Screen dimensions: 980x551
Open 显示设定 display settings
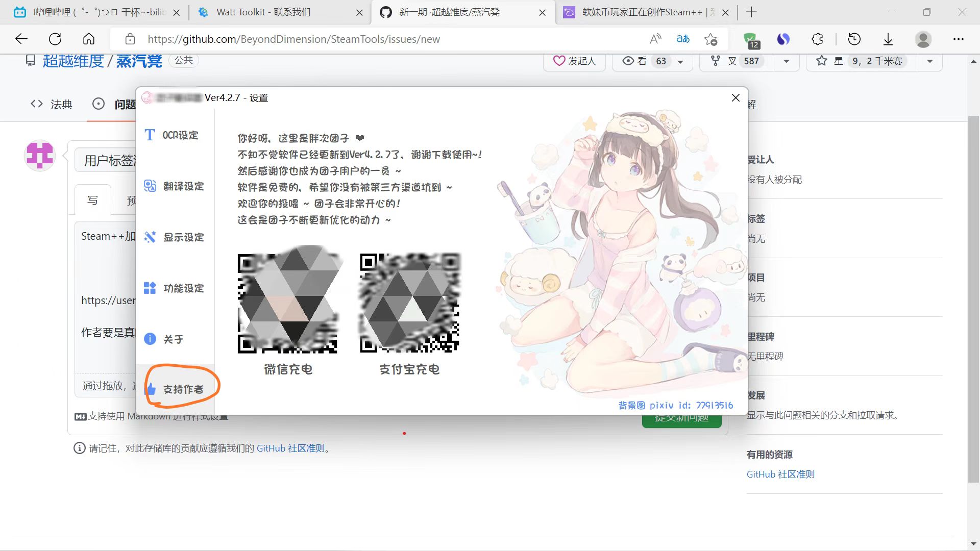click(x=175, y=237)
